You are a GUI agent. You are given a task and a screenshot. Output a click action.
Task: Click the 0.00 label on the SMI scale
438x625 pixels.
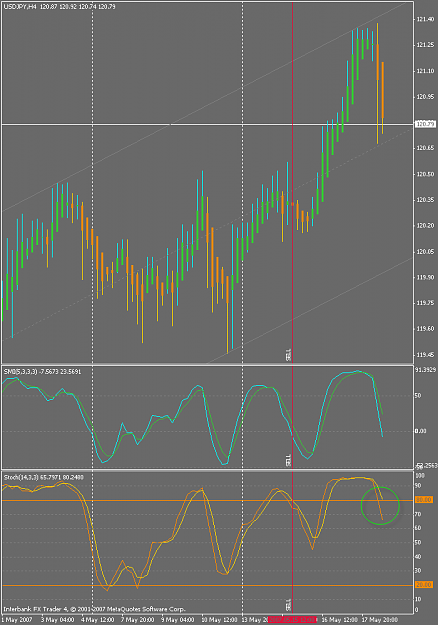(x=420, y=431)
